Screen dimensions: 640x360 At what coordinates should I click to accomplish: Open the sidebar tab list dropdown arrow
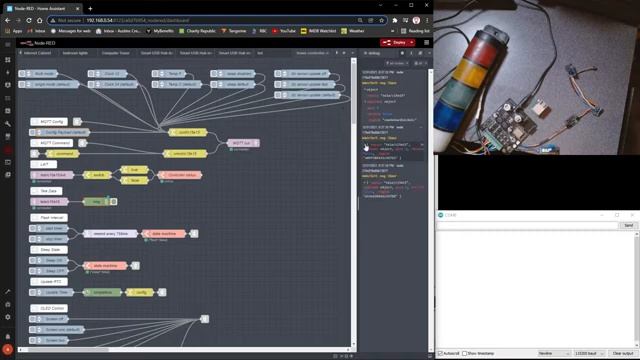click(x=429, y=53)
